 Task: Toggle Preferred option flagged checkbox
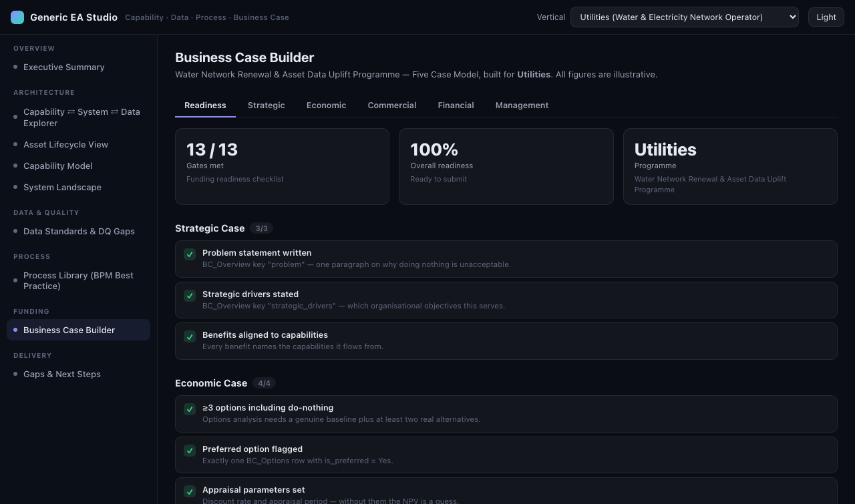coord(190,451)
